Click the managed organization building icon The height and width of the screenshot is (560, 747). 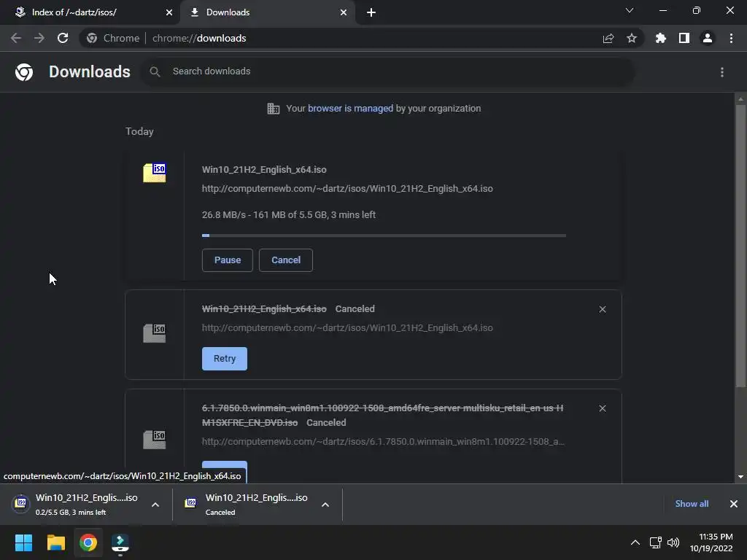274,109
